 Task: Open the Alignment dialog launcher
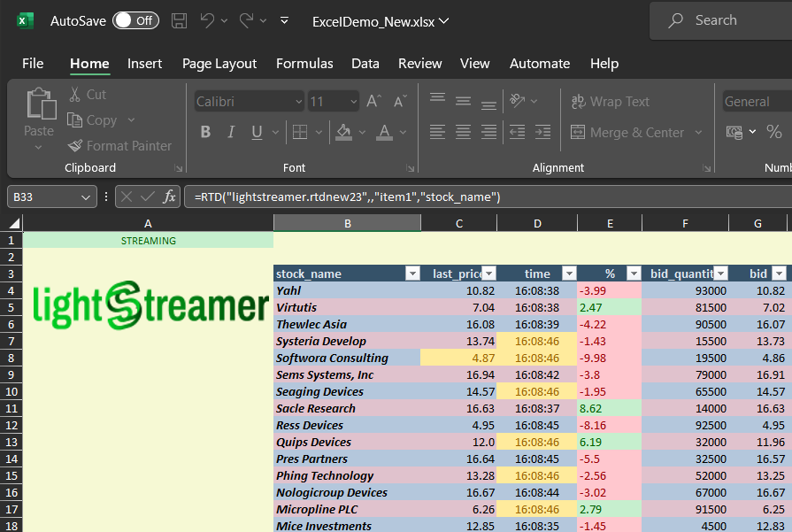(x=707, y=168)
